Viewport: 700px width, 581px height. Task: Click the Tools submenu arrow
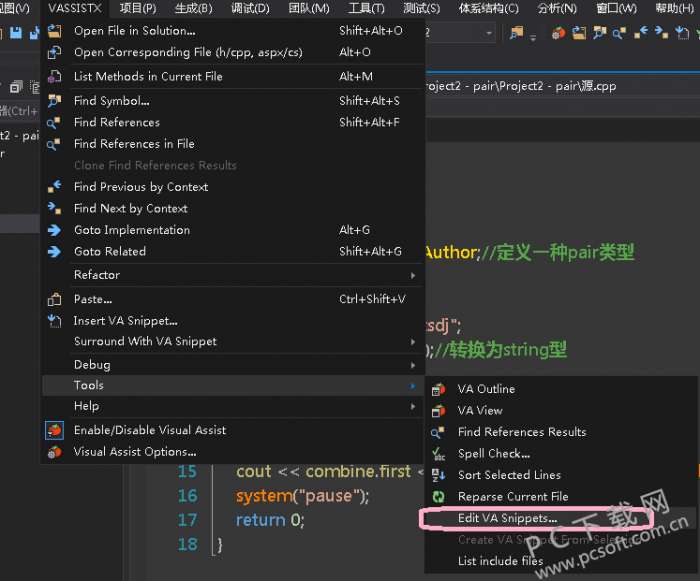tap(413, 386)
